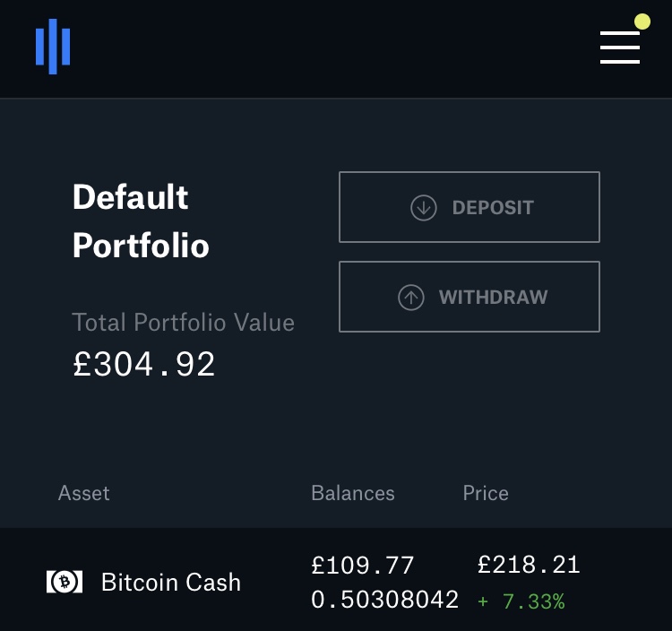Sort by the Price column header
The height and width of the screenshot is (631, 672).
click(x=486, y=493)
